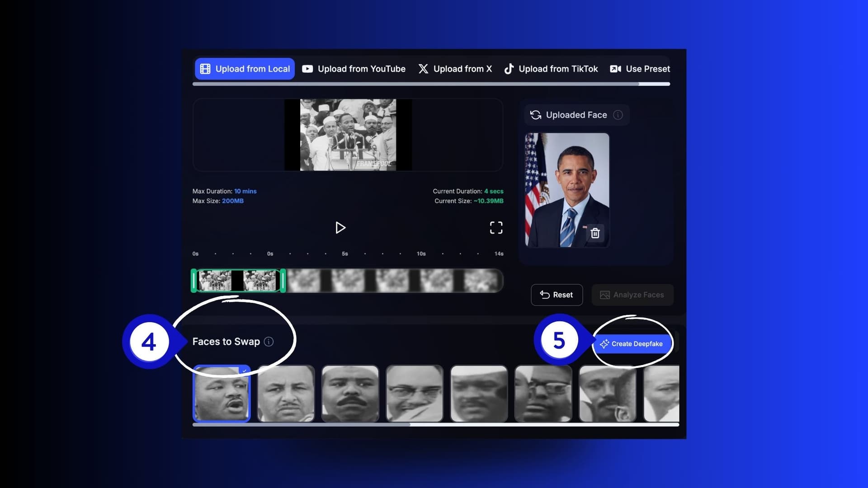Select the fifth face with white cap

point(479,394)
